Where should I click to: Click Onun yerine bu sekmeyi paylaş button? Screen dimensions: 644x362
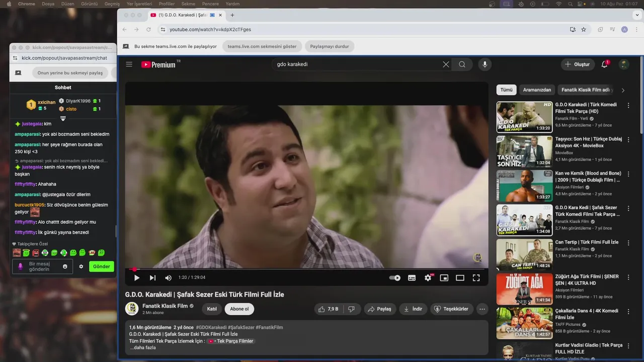click(70, 73)
